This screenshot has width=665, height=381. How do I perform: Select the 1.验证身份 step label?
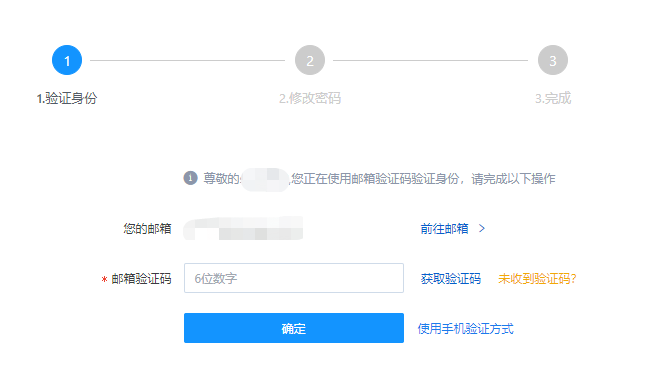(x=67, y=98)
